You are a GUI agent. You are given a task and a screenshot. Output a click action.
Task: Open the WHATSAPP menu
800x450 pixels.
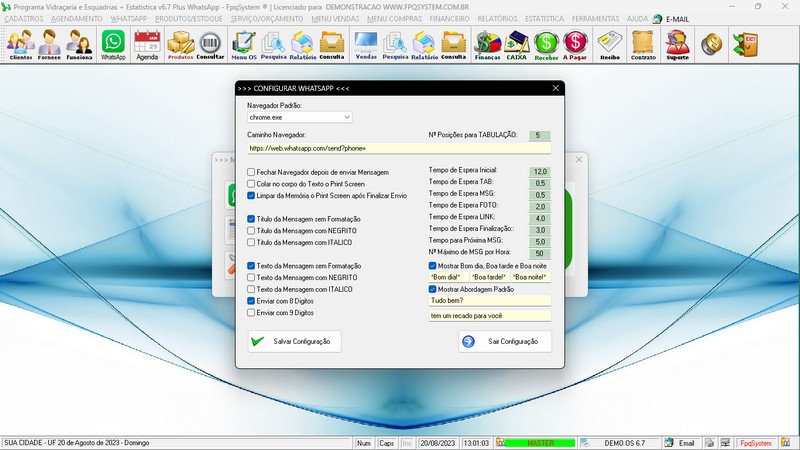129,19
